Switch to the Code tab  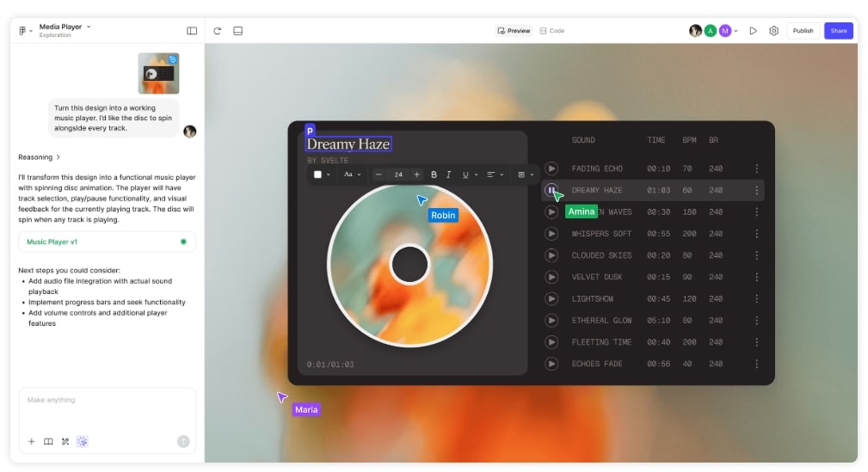(552, 31)
